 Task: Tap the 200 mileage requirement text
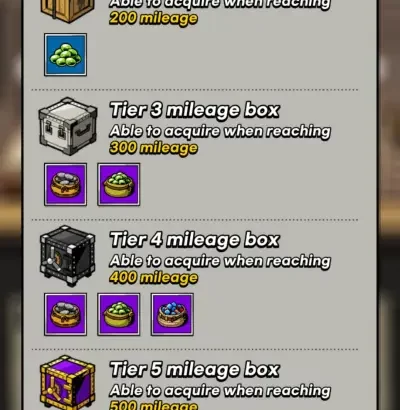click(154, 18)
